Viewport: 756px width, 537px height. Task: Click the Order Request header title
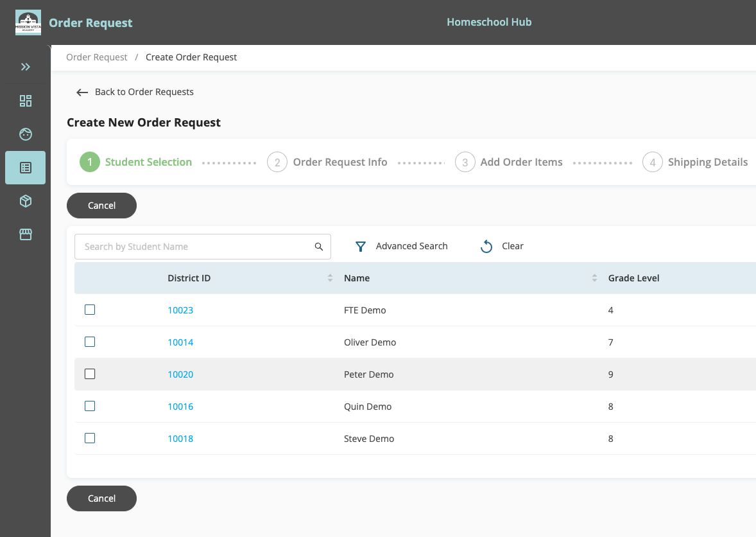pos(90,22)
